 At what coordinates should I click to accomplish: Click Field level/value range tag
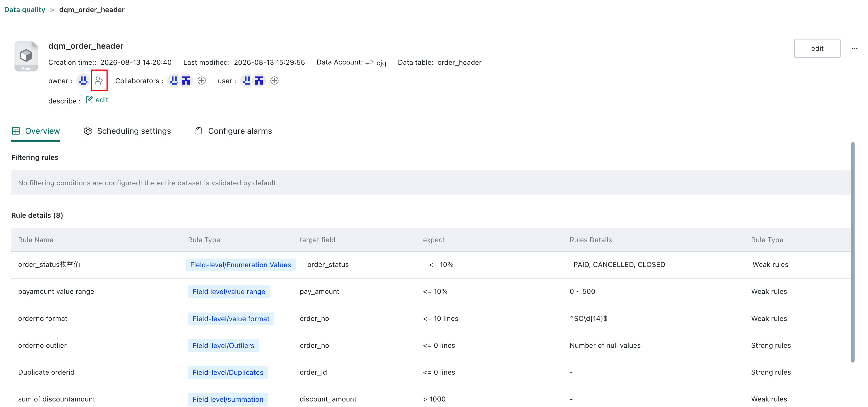coord(229,291)
